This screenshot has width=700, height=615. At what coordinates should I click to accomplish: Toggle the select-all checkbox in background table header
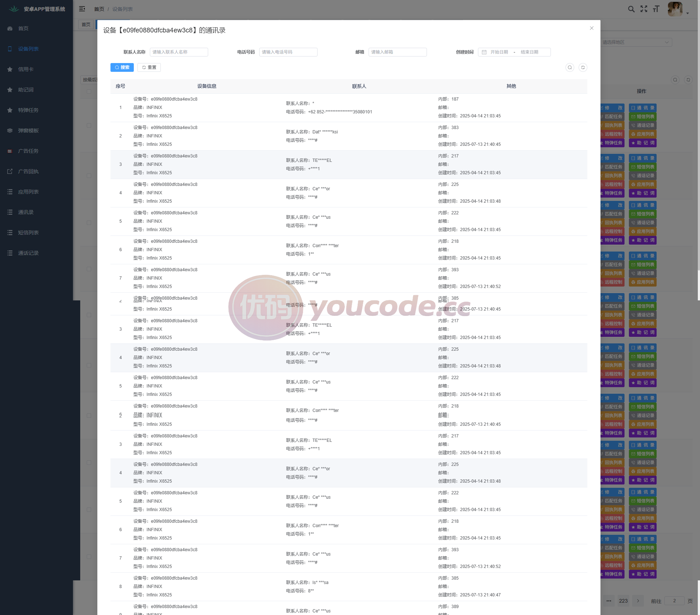[89, 92]
